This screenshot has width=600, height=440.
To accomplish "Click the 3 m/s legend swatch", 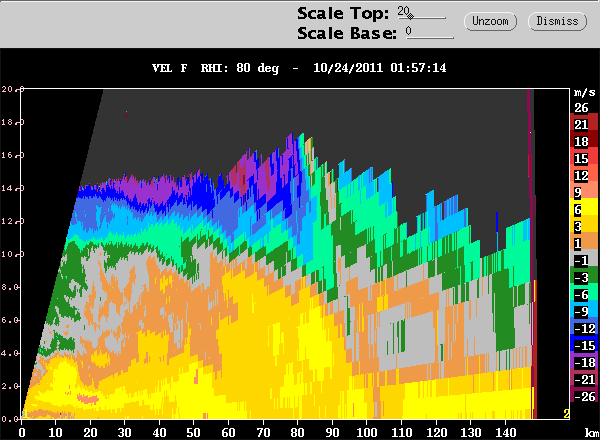I will (x=580, y=226).
